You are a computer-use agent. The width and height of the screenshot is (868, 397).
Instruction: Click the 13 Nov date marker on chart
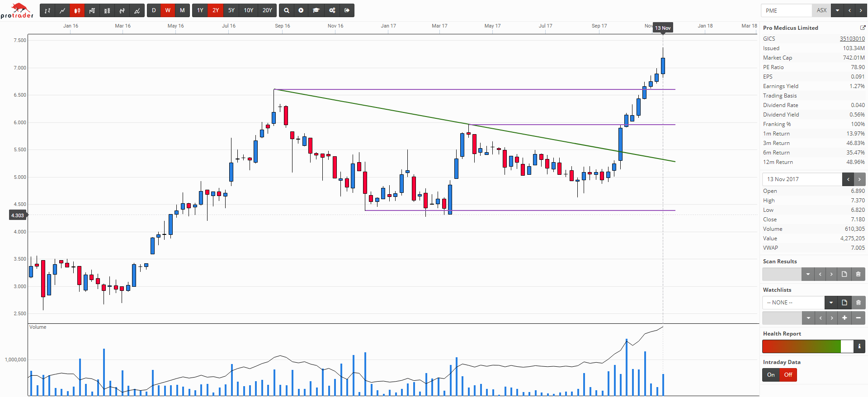point(663,28)
